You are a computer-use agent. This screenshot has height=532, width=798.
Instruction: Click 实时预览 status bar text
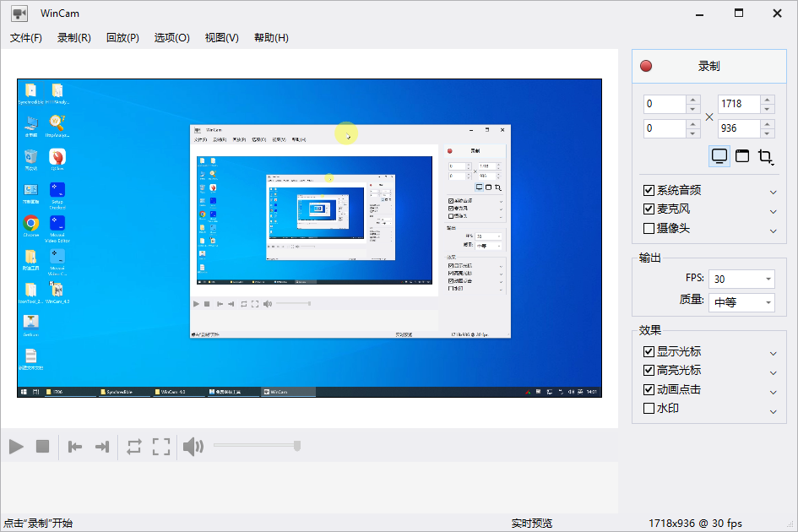click(531, 524)
